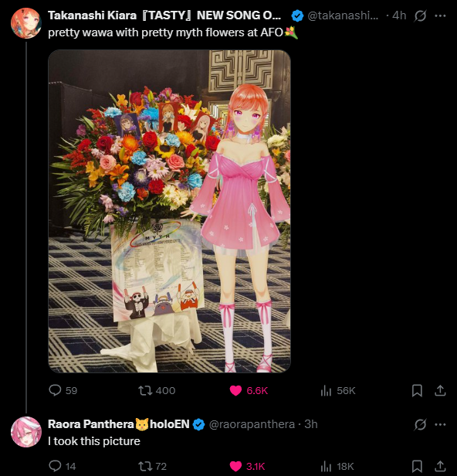Open the @takanashi handle link
Screen dimensions: 457x476
point(343,15)
